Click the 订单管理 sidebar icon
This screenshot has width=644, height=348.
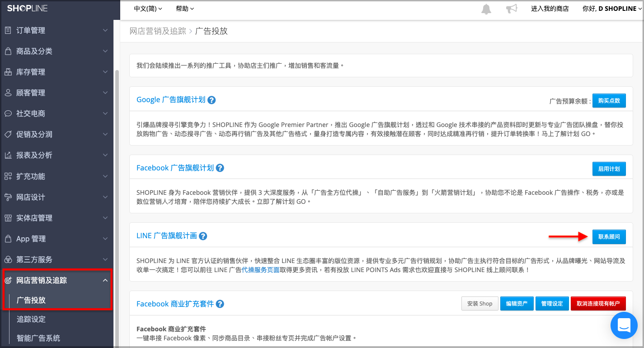(8, 30)
